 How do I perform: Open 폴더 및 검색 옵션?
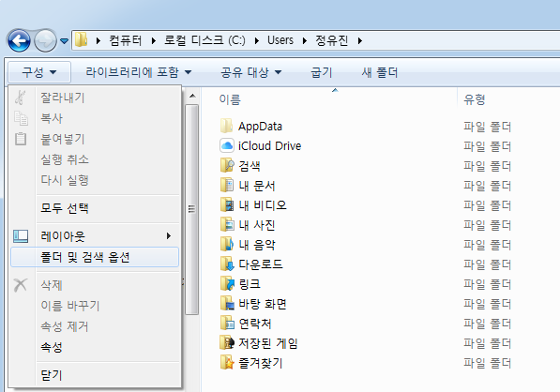(95, 257)
